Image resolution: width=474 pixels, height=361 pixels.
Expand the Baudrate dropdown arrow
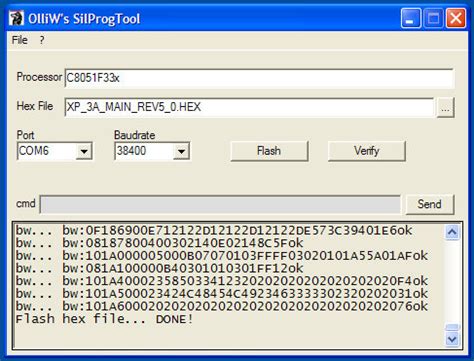tap(181, 151)
